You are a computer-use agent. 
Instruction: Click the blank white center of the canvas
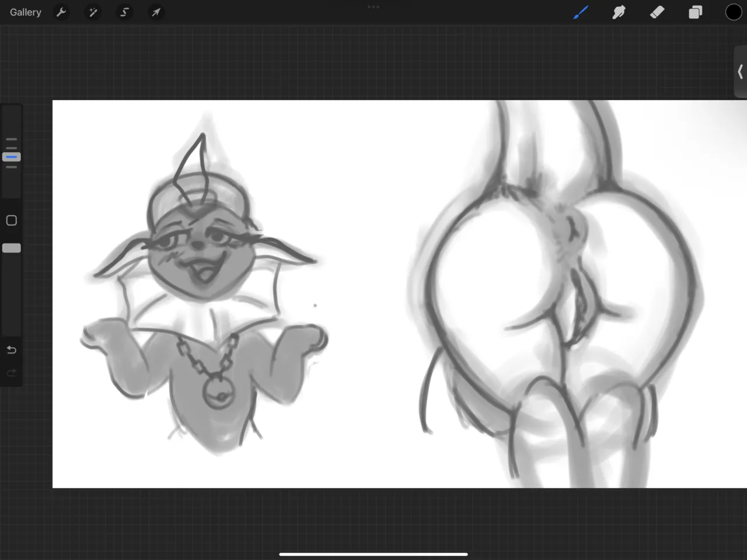click(368, 292)
